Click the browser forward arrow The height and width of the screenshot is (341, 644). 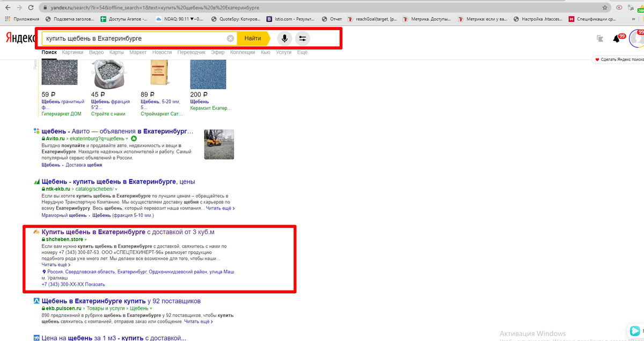click(x=20, y=8)
